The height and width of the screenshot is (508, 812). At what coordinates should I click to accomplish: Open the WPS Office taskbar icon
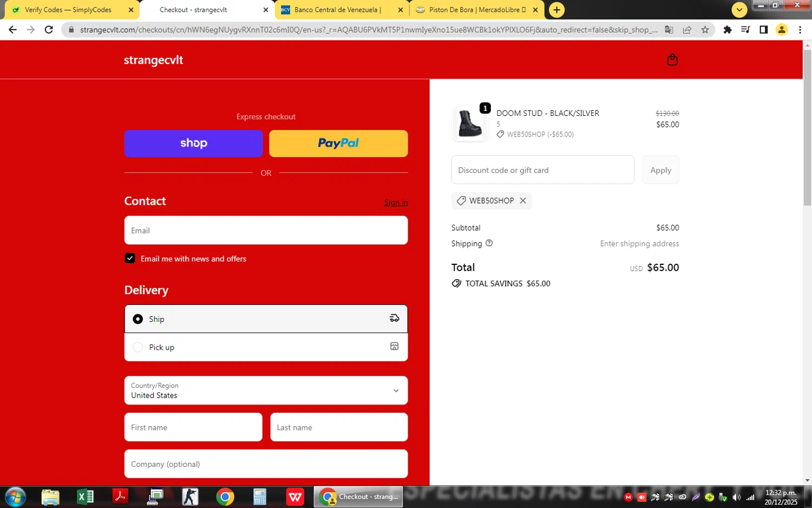click(x=295, y=497)
